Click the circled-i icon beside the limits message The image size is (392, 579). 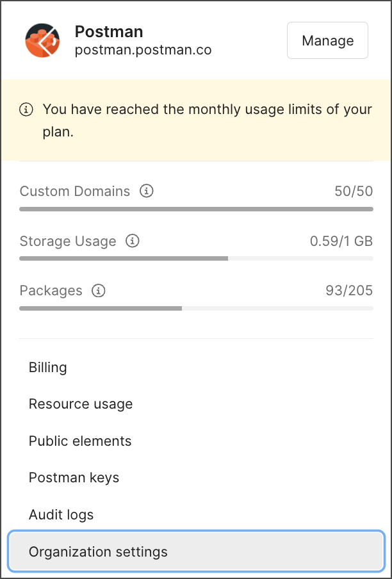click(26, 109)
